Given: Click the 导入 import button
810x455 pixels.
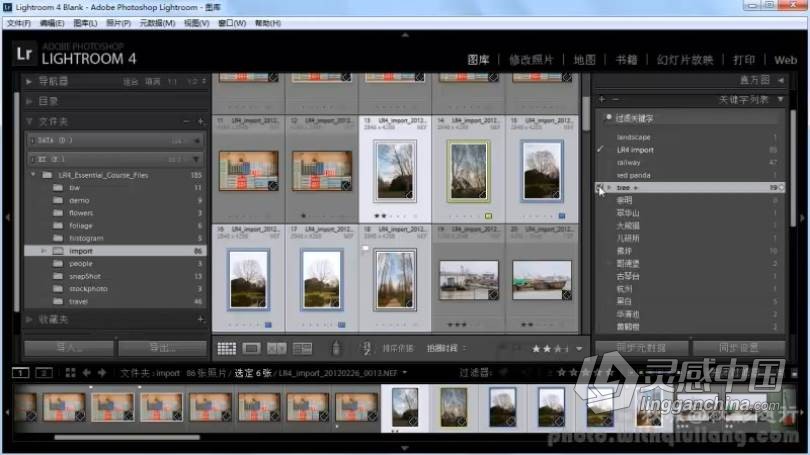Looking at the screenshot, I should 69,348.
